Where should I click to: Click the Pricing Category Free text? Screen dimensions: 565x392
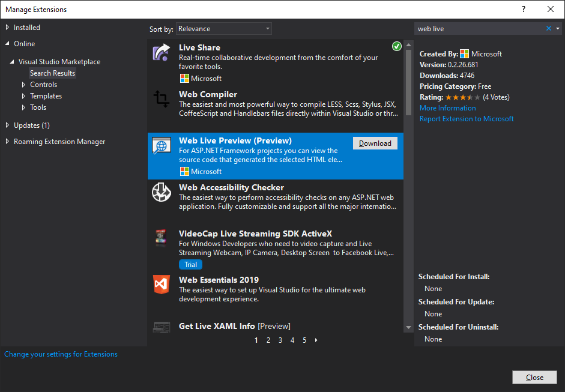(x=456, y=86)
